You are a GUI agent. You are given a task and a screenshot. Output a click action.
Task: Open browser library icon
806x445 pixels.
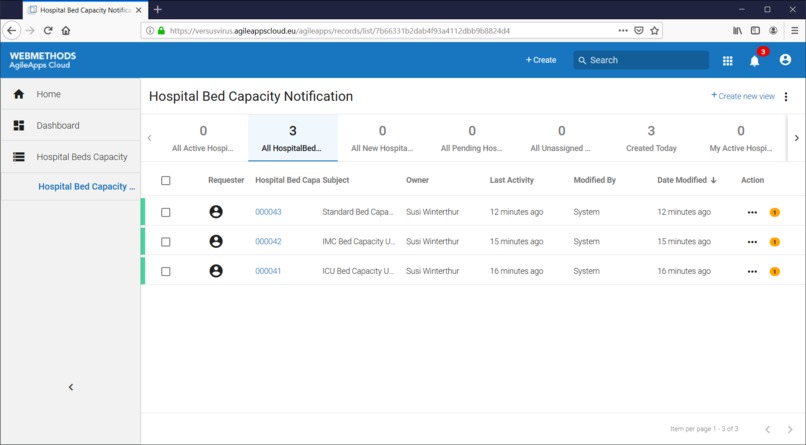click(x=737, y=30)
